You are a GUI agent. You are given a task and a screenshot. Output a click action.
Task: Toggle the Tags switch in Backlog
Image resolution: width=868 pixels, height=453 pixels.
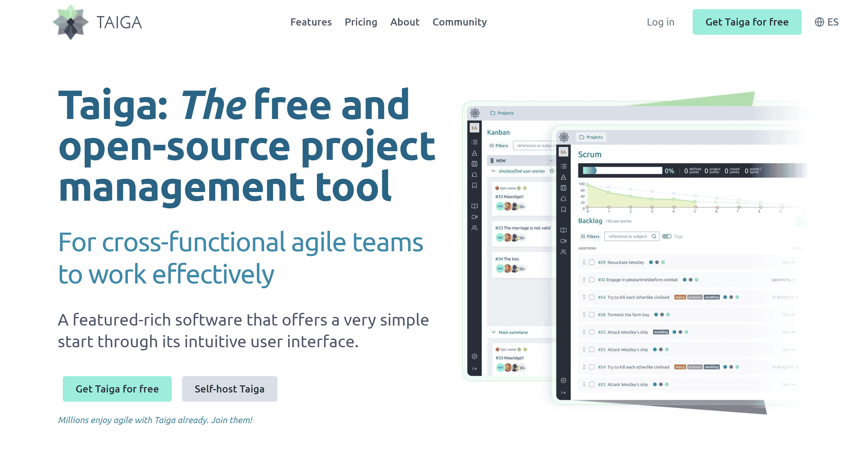[x=666, y=236]
